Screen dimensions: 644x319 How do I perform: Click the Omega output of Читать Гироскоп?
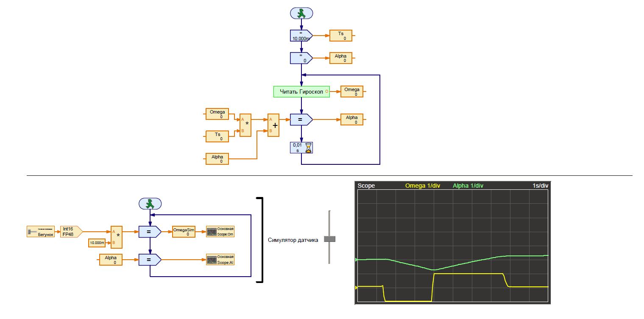click(x=351, y=92)
